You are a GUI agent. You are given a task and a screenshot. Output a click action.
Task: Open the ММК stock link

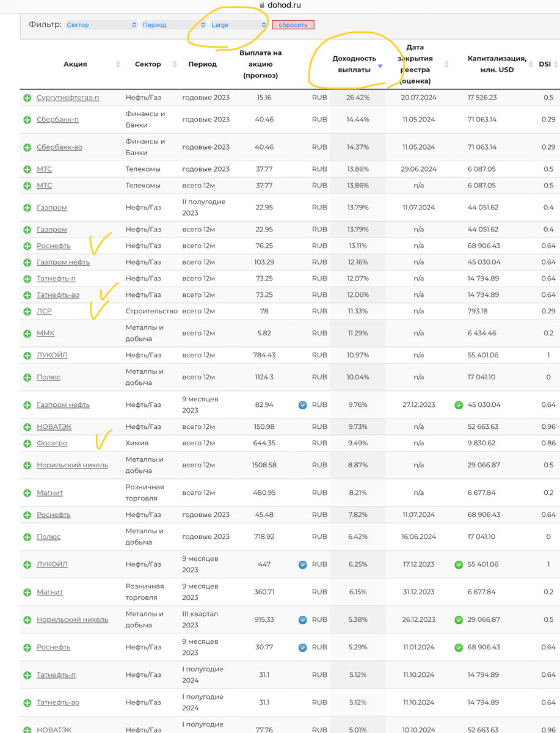[45, 334]
